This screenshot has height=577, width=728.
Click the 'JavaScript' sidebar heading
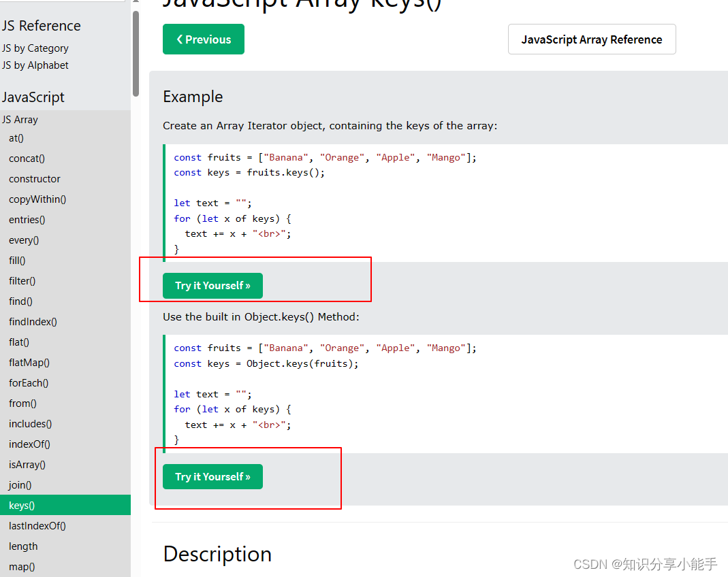tap(33, 97)
